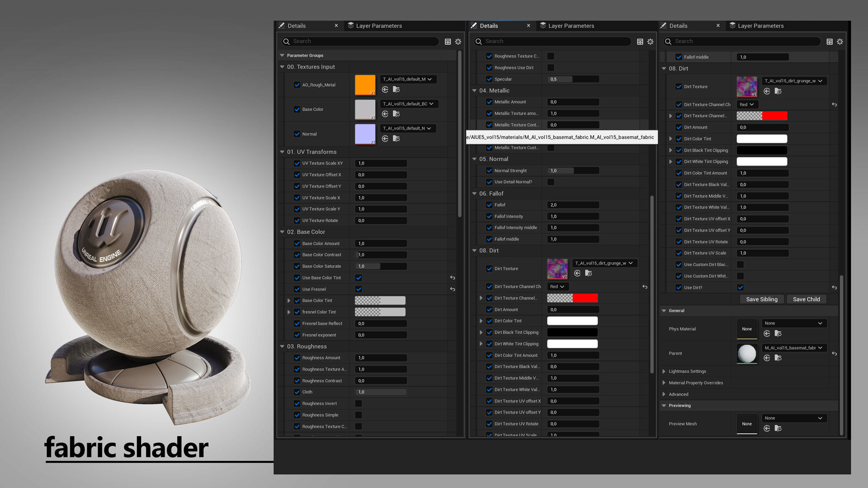Collapse the 01. UV Transforms group
This screenshot has height=488, width=868.
pos(282,152)
